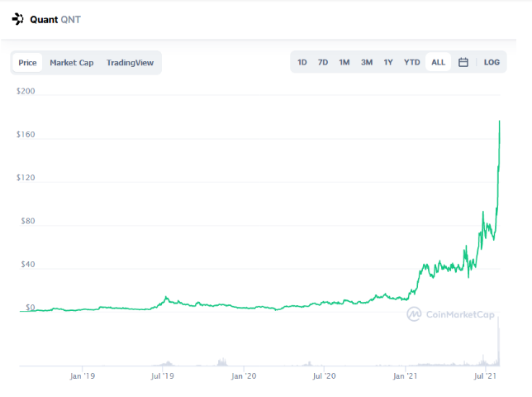
Task: Click the Jul '19 date label
Action: point(163,376)
